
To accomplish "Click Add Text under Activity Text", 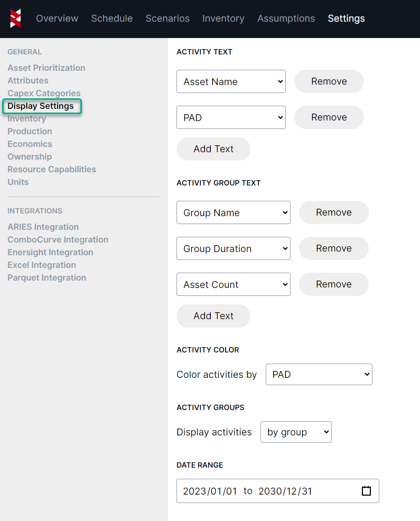I will tap(213, 149).
